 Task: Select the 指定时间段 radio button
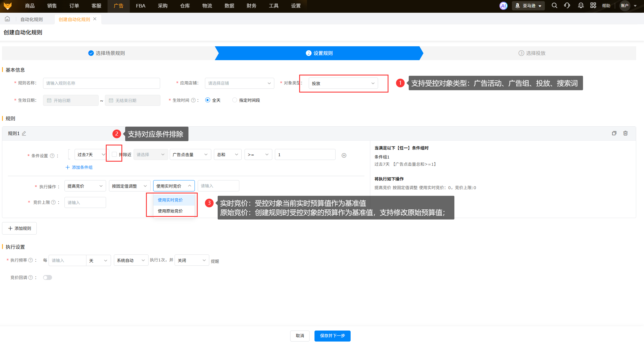[x=235, y=100]
